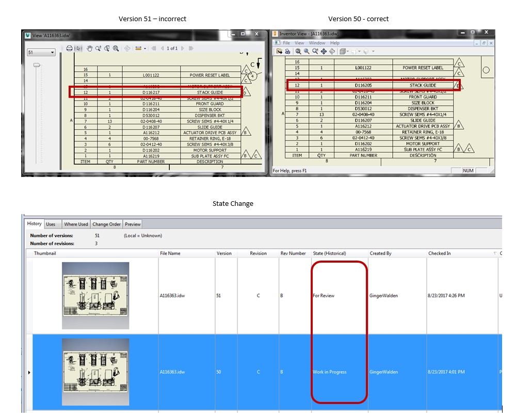Minimize the inner document window in Inventor View
The width and height of the screenshot is (516, 420).
coord(477,43)
